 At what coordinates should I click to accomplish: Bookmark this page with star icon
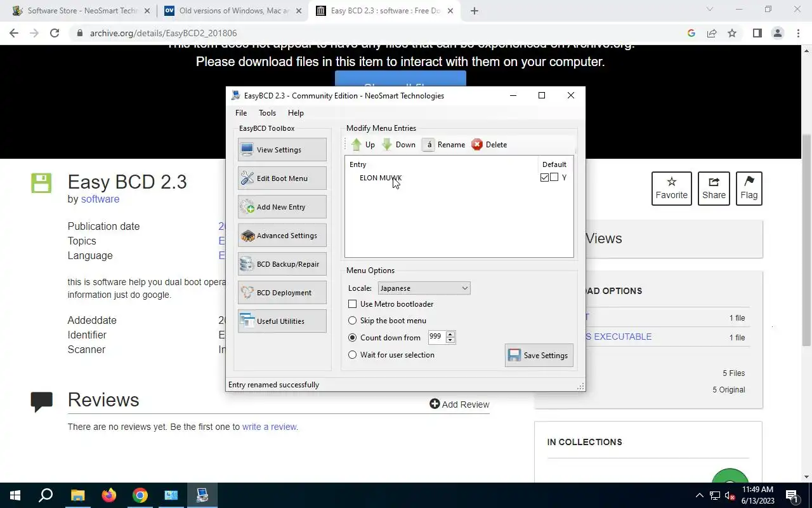pos(732,33)
